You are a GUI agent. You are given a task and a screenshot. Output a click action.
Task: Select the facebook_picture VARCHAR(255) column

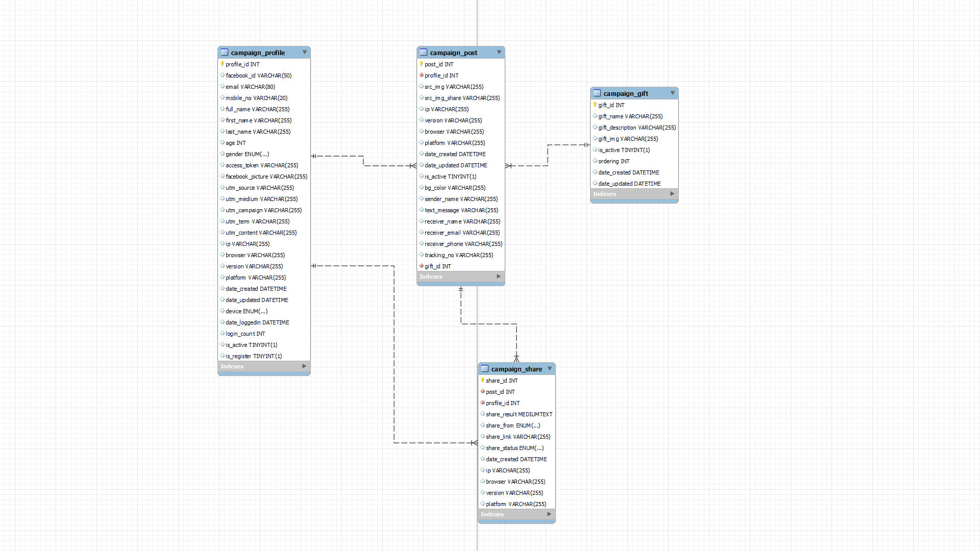[266, 177]
